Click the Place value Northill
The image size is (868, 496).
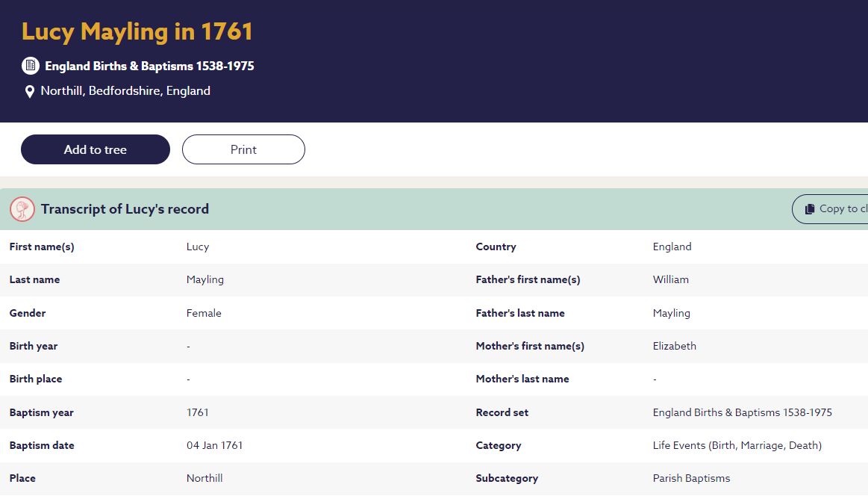coord(204,478)
